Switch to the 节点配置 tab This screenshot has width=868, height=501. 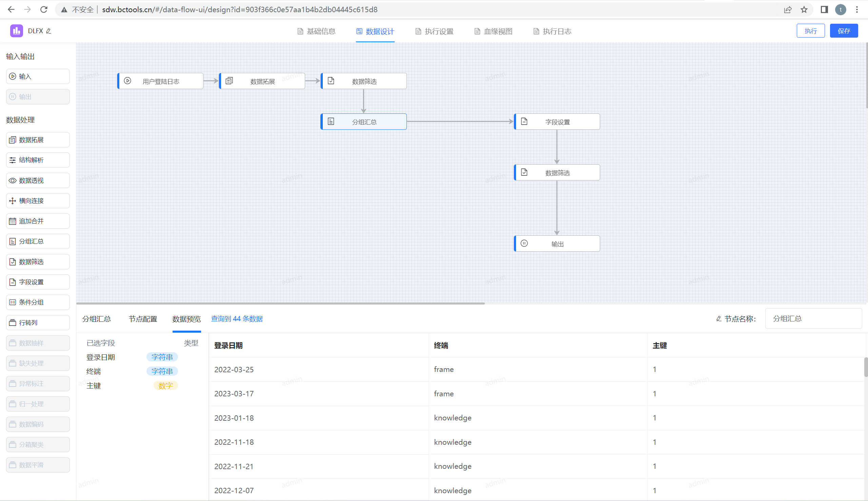143,319
